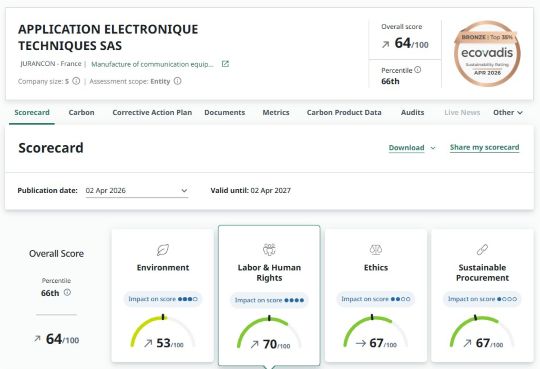The width and height of the screenshot is (540, 369).
Task: Click the EcoVadis bronze medal badge
Action: pyautogui.click(x=487, y=53)
